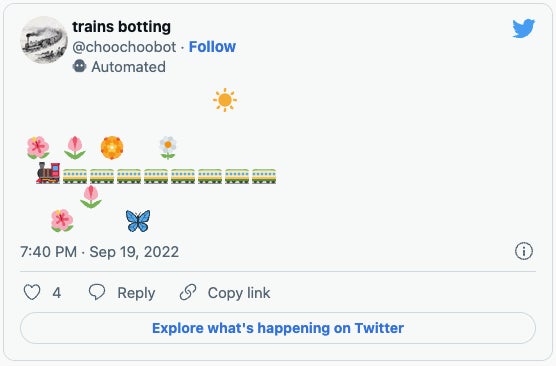Click the Reply text label
Viewport: 556px width, 366px height.
point(136,293)
